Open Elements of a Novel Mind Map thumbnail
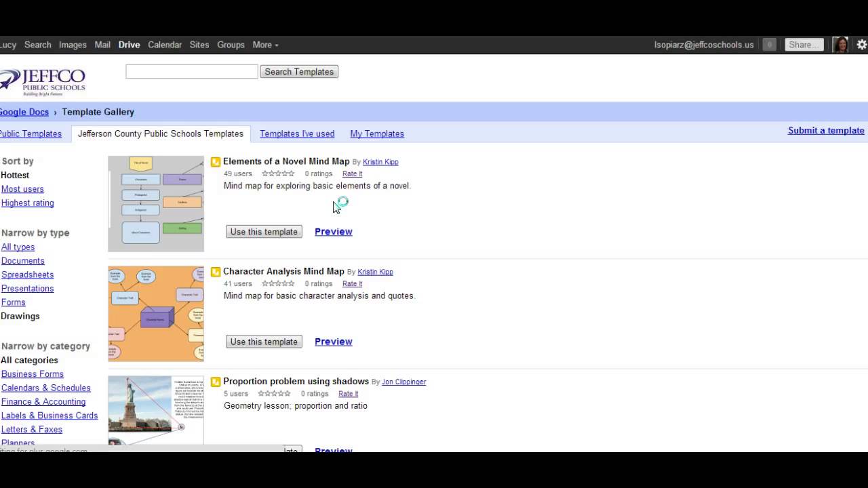The image size is (868, 488). [156, 204]
